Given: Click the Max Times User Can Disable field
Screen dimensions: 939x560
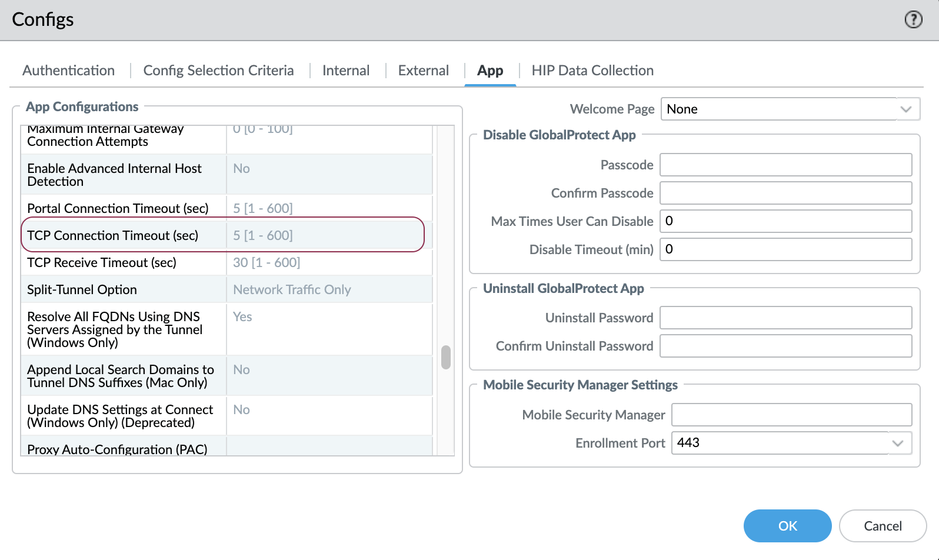Looking at the screenshot, I should tap(785, 221).
